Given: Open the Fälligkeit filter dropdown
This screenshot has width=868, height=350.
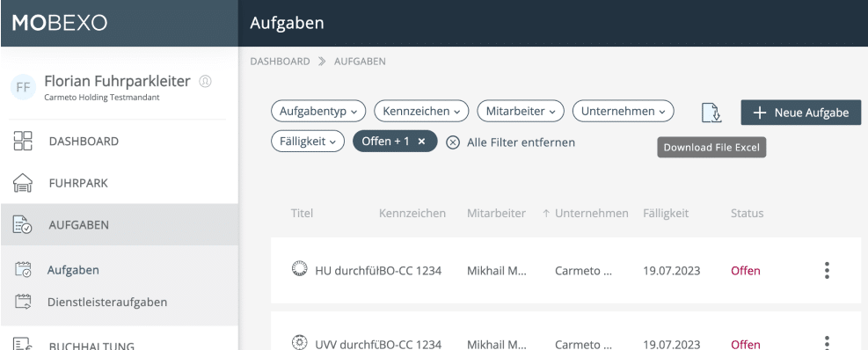Looking at the screenshot, I should pyautogui.click(x=308, y=142).
